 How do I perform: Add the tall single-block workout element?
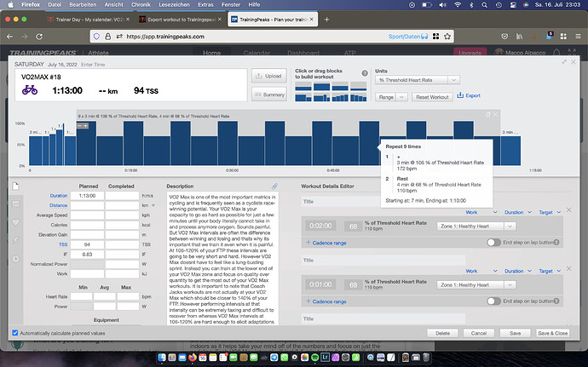pos(321,87)
